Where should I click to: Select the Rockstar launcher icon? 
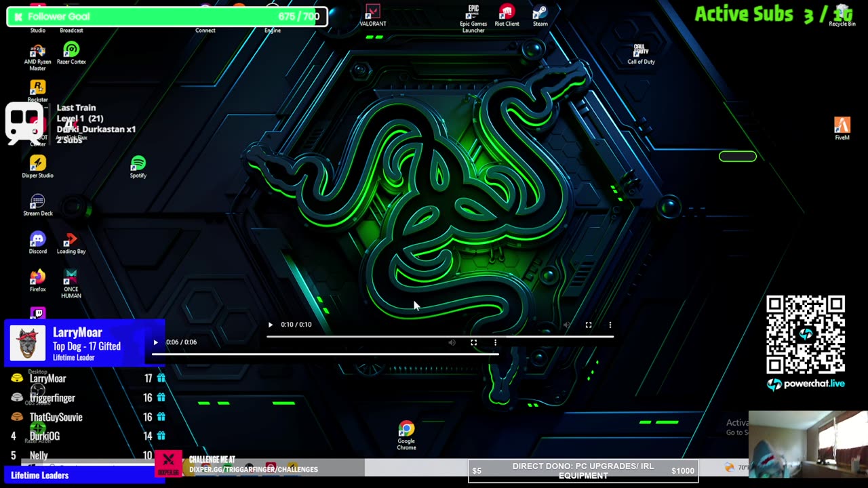38,91
